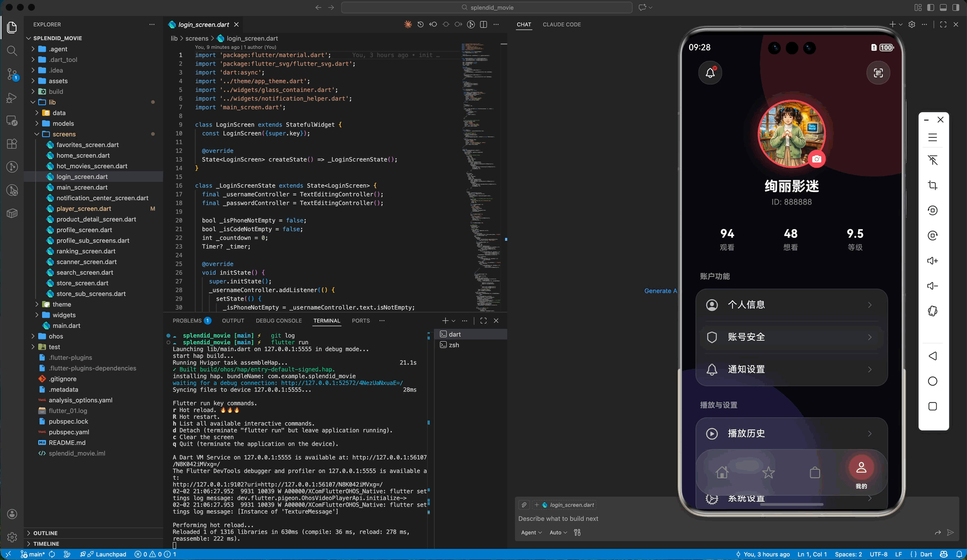This screenshot has height=560, width=967.
Task: Toggle the primary sidebar layout button
Action: (x=931, y=7)
